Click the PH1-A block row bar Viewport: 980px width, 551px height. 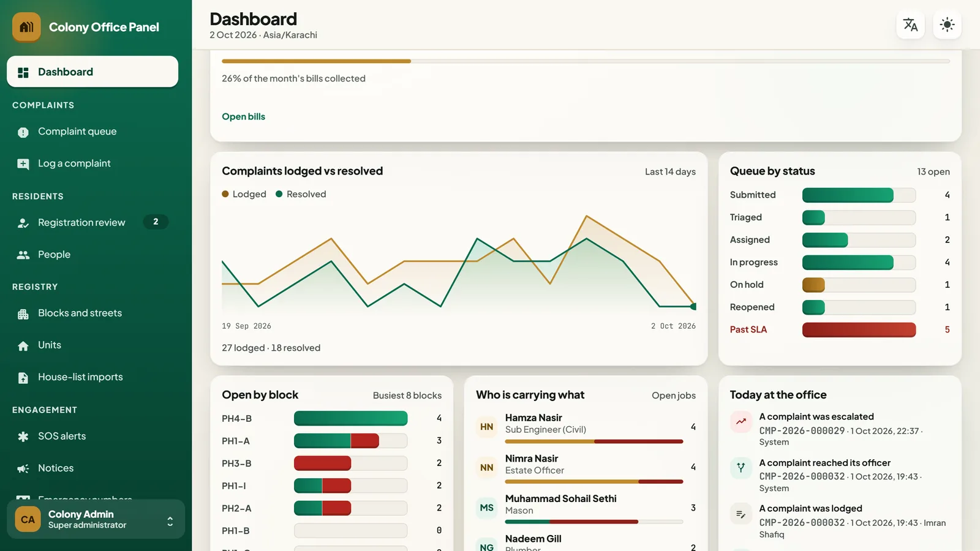(x=350, y=441)
